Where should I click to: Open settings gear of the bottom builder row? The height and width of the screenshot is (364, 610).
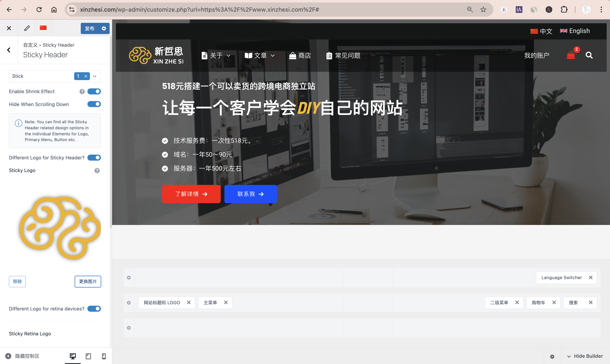point(129,328)
